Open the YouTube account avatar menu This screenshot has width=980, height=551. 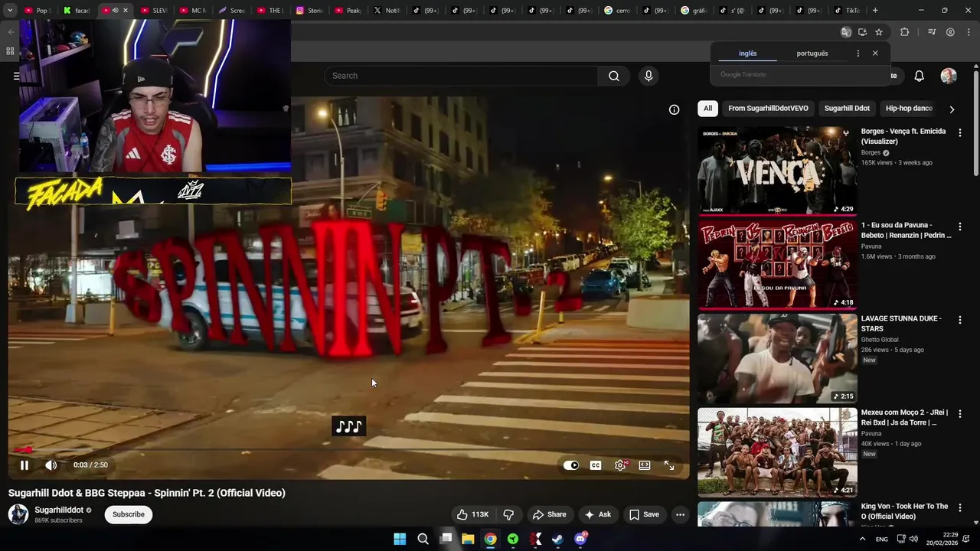click(949, 76)
